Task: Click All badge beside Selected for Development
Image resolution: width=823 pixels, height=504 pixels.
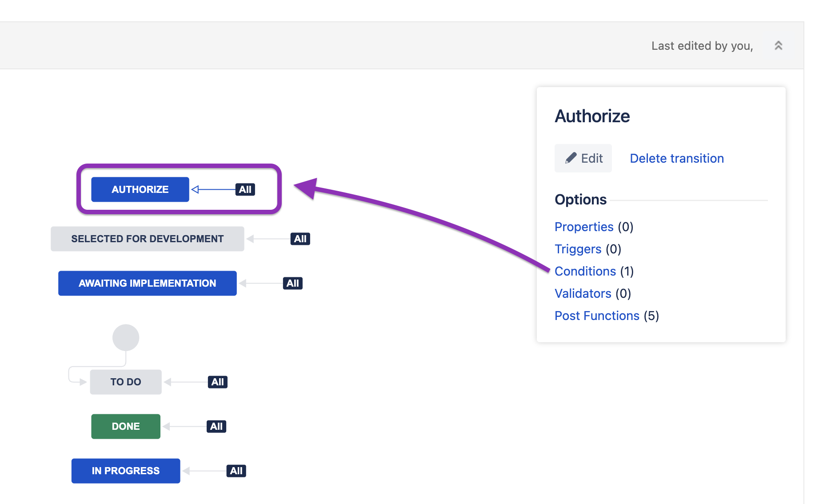Action: [x=300, y=239]
